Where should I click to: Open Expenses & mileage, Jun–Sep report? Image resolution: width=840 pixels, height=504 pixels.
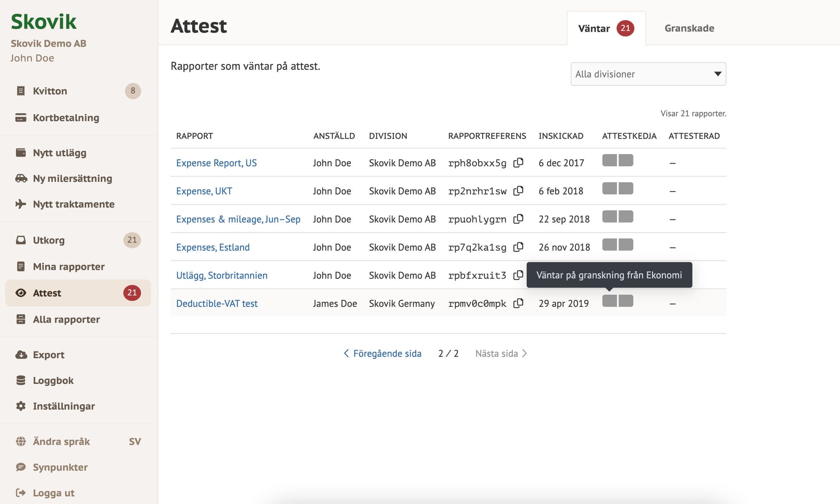(x=238, y=219)
